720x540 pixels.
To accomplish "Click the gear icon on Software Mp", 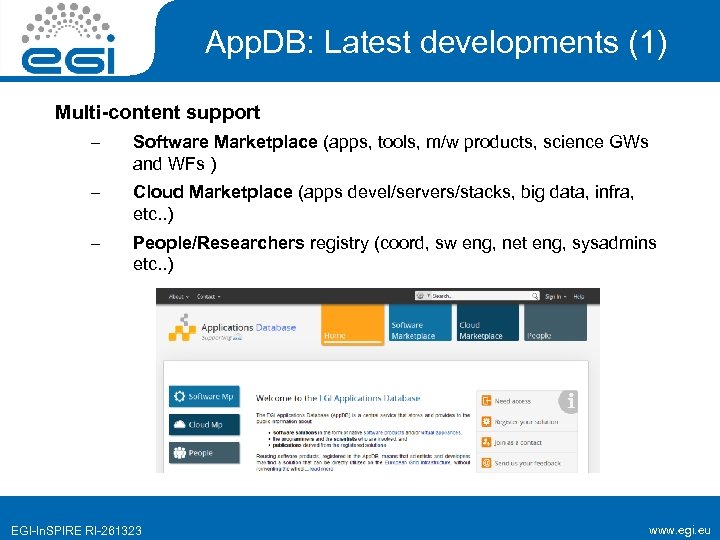I will pos(180,396).
